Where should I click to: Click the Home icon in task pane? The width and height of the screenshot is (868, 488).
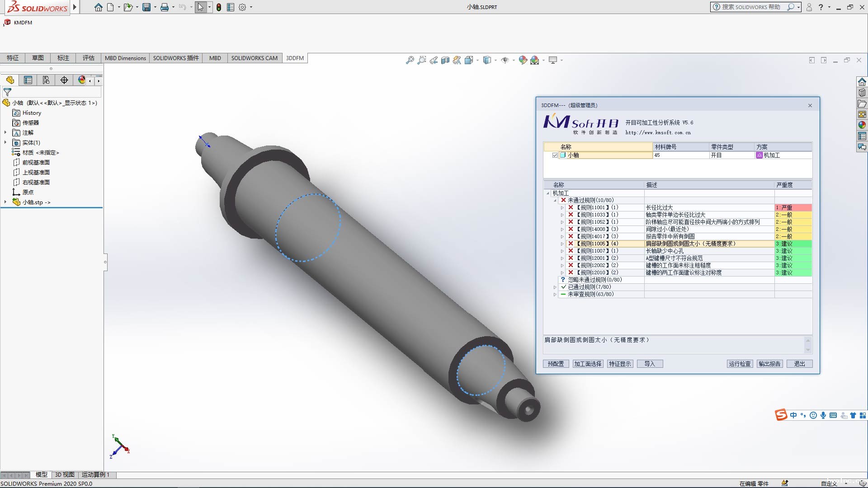click(x=862, y=82)
